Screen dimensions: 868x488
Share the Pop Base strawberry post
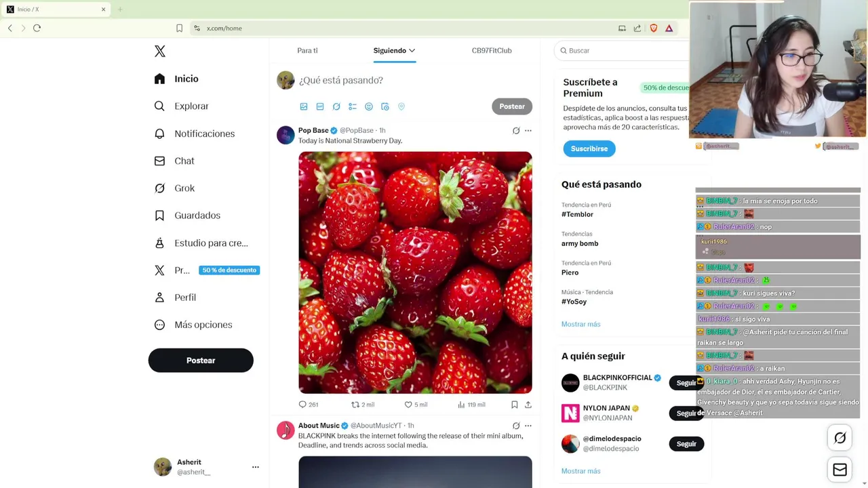coord(528,405)
